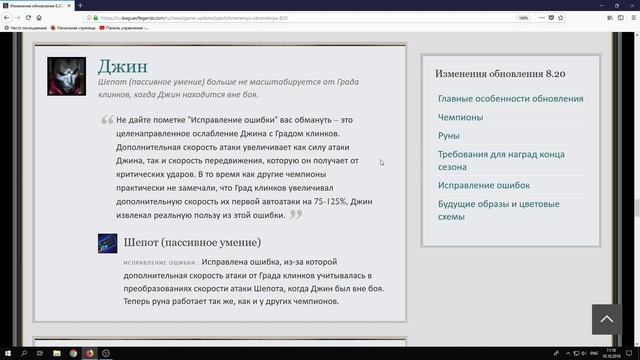This screenshot has width=640, height=360.
Task: Click the browser forward arrow
Action: (x=18, y=18)
